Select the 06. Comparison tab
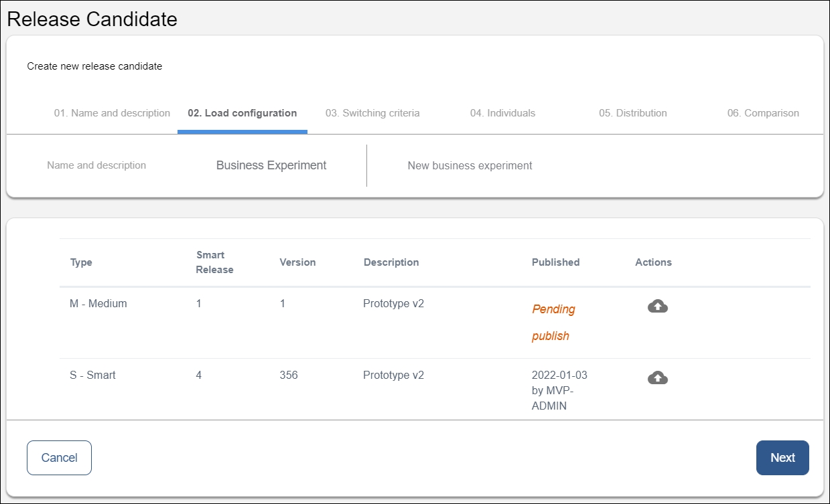This screenshot has width=830, height=504. coord(763,113)
